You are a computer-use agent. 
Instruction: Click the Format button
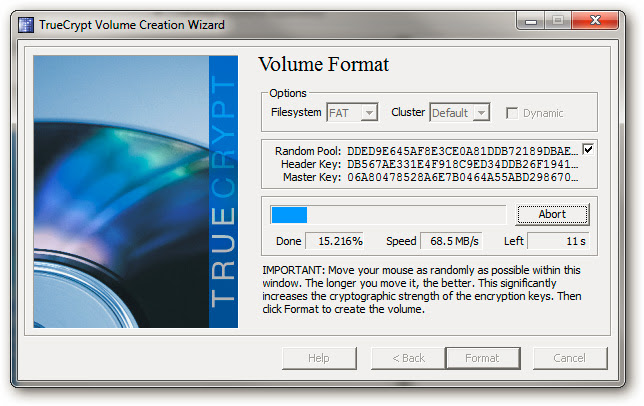483,358
